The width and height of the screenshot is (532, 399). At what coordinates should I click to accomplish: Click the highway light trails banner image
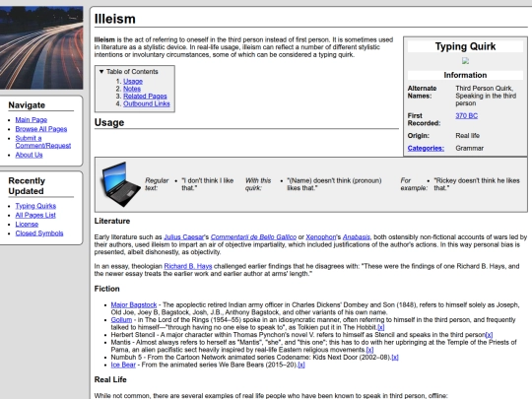[x=41, y=48]
